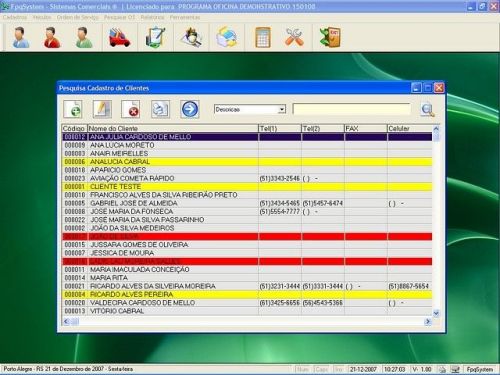Run the client search magnifier
Image resolution: width=500 pixels, height=375 pixels.
(427, 110)
